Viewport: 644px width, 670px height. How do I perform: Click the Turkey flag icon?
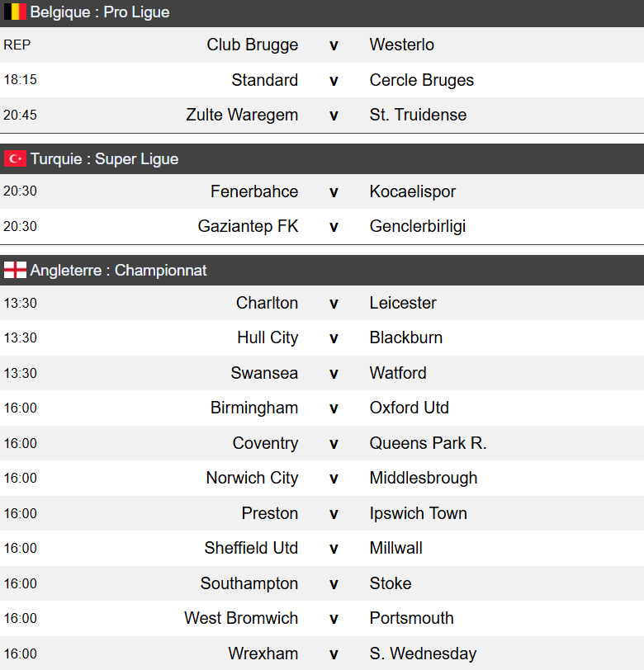(x=15, y=159)
